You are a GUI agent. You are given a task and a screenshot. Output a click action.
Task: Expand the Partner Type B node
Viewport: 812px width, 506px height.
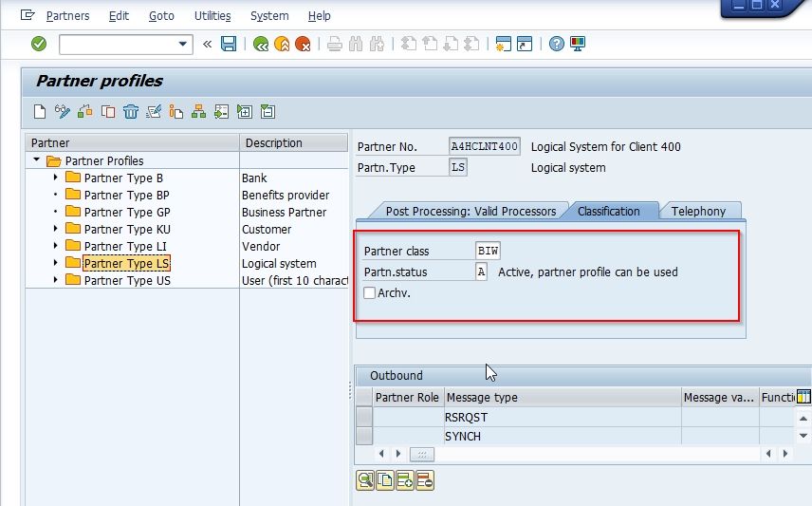coord(55,178)
